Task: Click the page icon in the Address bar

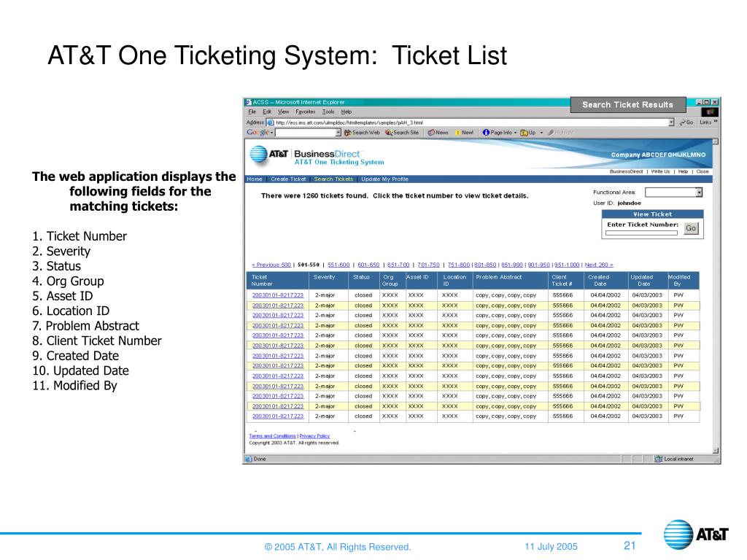Action: (271, 122)
